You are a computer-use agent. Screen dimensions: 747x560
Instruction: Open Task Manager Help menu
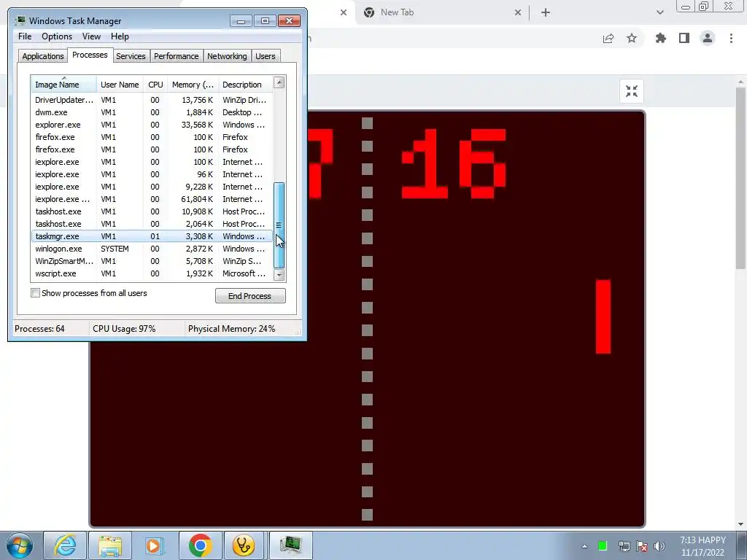120,36
